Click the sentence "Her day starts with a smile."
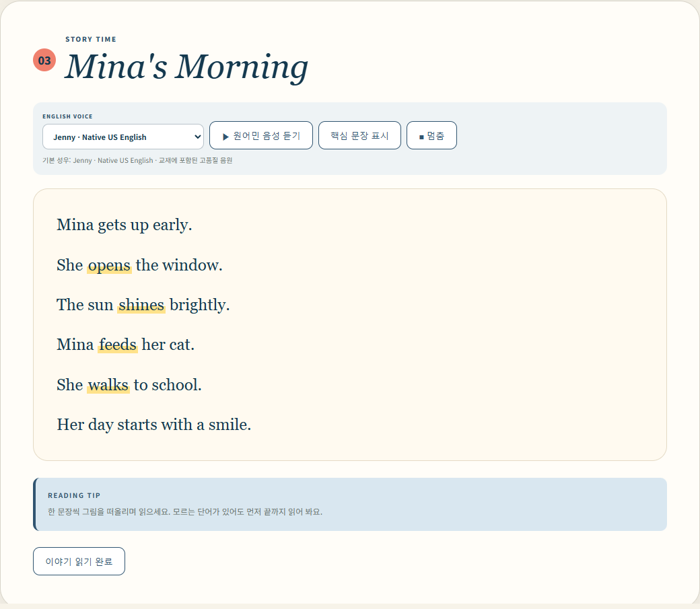 click(154, 425)
